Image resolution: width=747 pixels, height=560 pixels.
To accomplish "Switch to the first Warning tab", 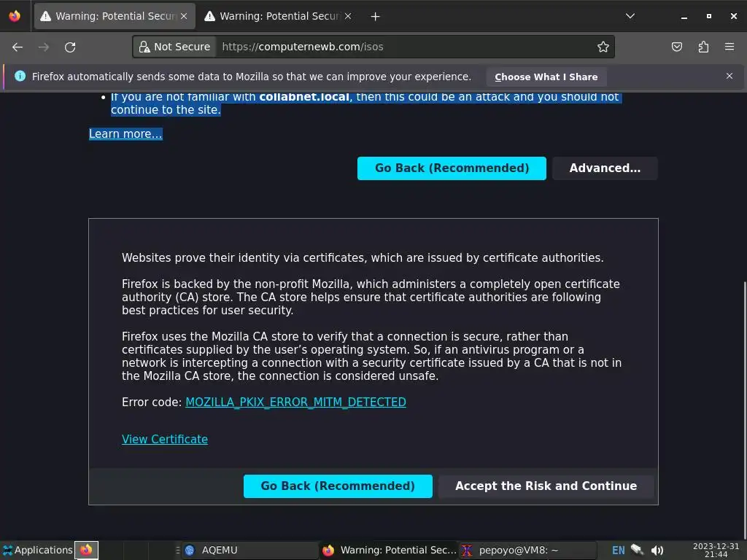I will tap(115, 16).
